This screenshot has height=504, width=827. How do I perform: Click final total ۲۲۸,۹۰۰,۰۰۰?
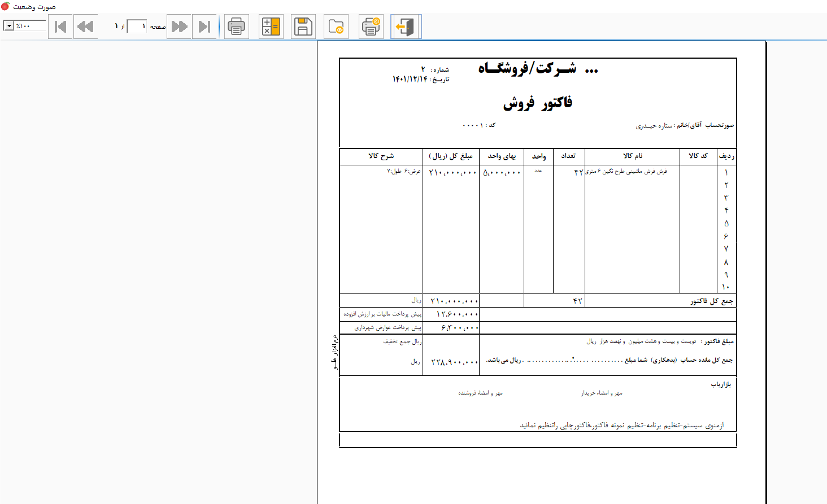point(455,362)
